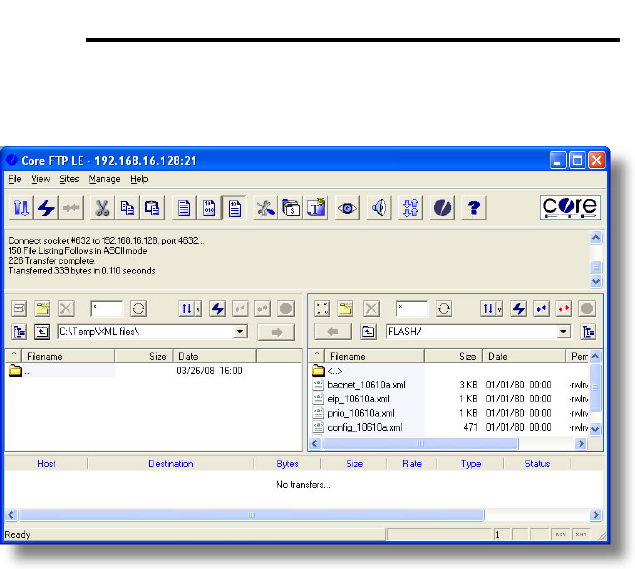Go up one level in local pane

[x=42, y=332]
